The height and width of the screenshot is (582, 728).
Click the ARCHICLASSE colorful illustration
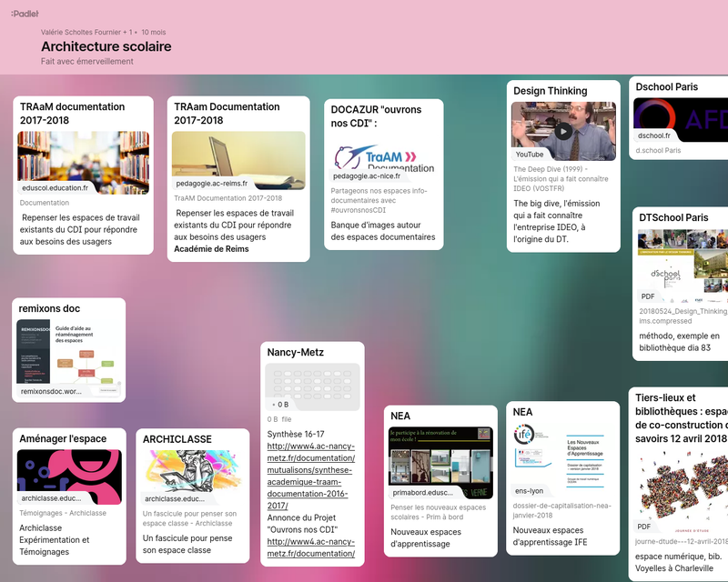click(193, 473)
